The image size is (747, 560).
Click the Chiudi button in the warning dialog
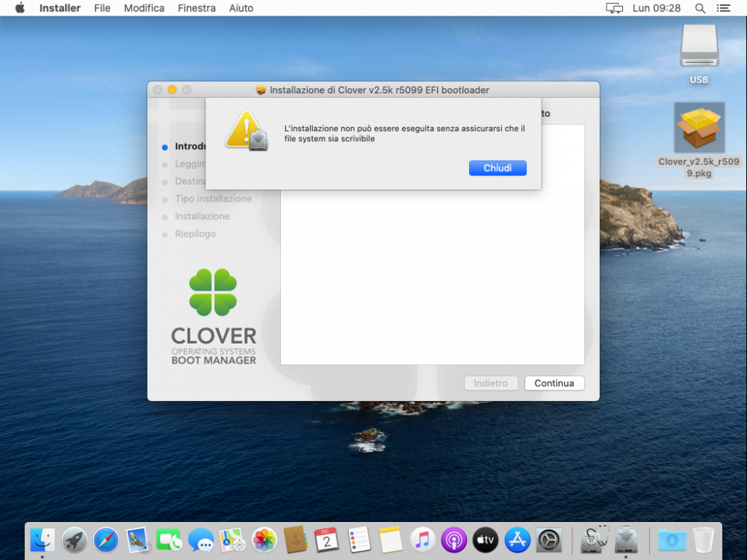pos(498,168)
